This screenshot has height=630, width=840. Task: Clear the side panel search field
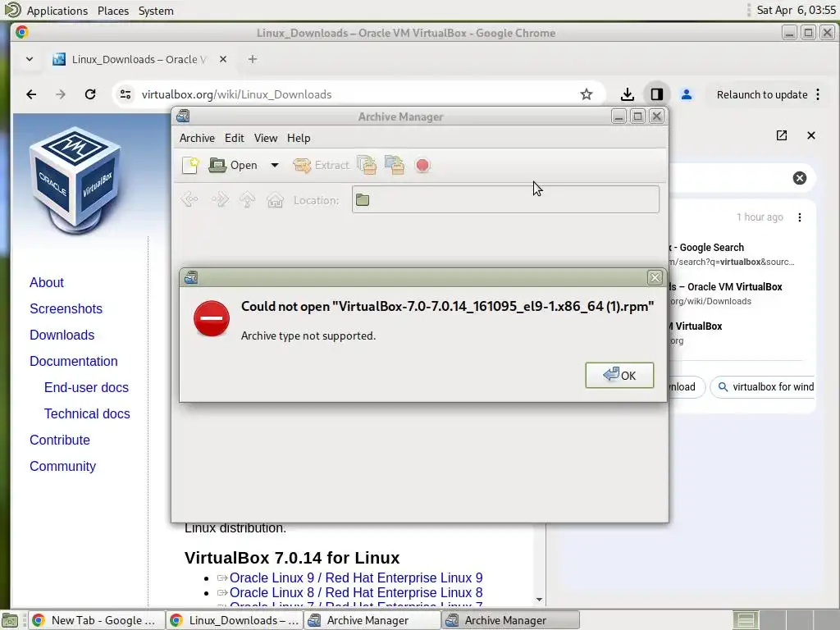point(799,178)
